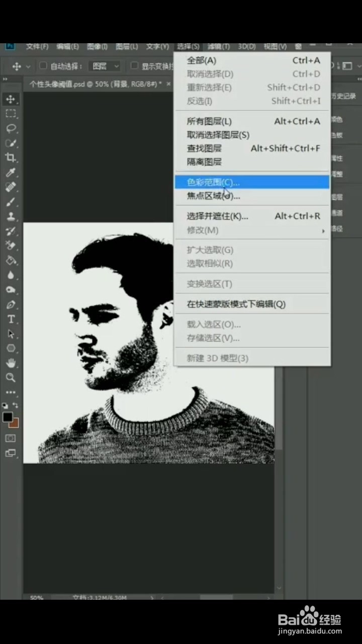
Task: Choose 查找图层 menu entry
Action: click(x=252, y=148)
